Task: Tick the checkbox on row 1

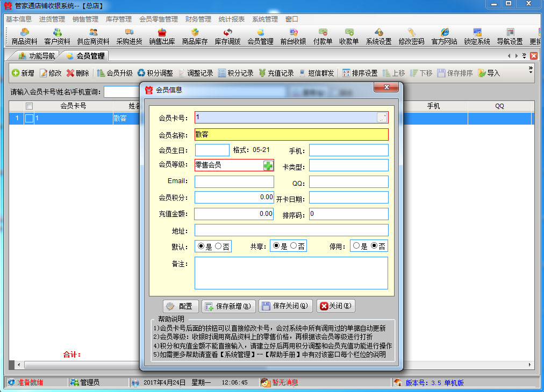Action: point(29,119)
